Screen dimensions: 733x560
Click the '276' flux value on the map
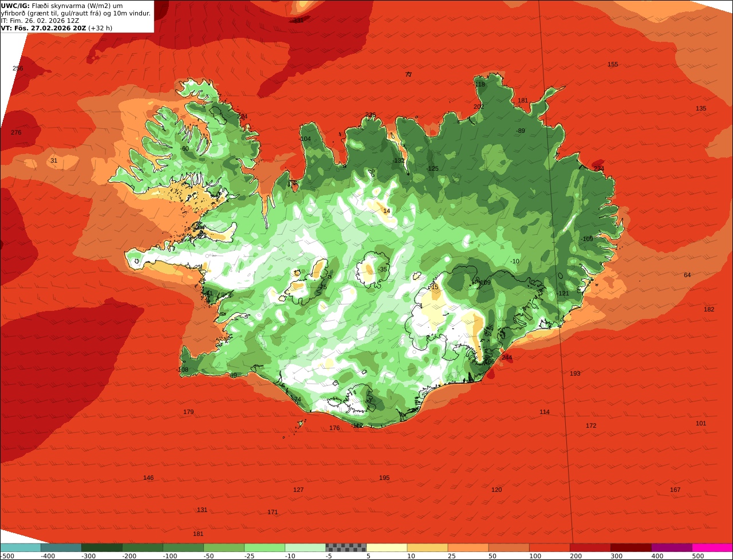(16, 132)
